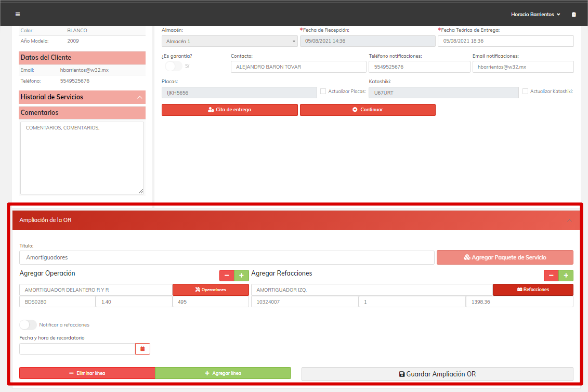Open the Almacén dropdown

(229, 41)
